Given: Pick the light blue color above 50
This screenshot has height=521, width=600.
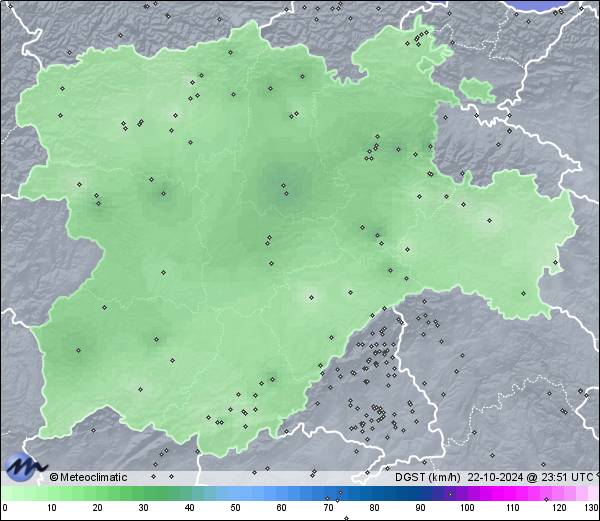Looking at the screenshot, I should (x=235, y=493).
